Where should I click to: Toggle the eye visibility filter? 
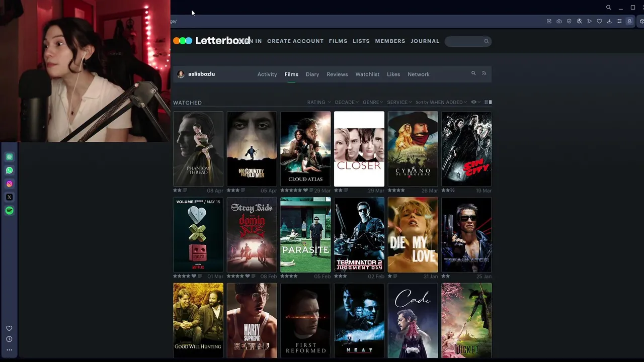click(475, 102)
